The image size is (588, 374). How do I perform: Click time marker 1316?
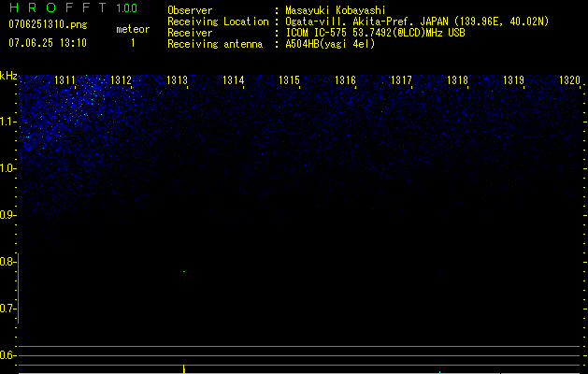click(345, 80)
